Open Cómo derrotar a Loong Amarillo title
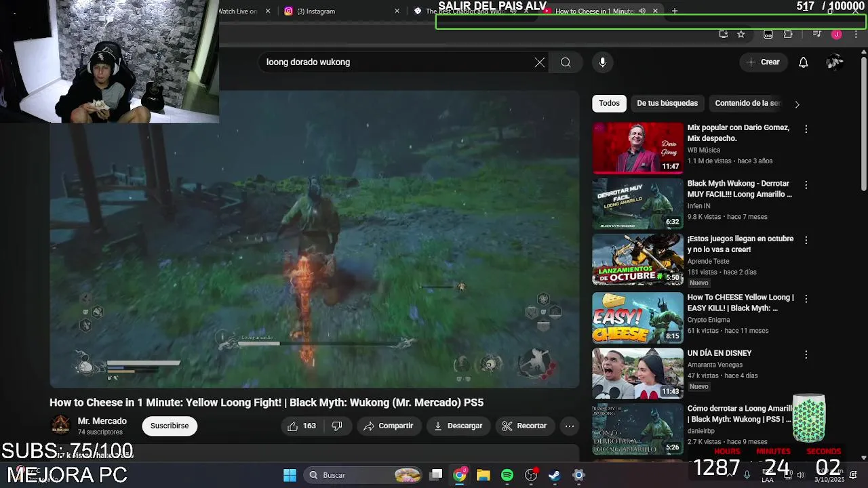Image resolution: width=868 pixels, height=488 pixels. click(740, 414)
